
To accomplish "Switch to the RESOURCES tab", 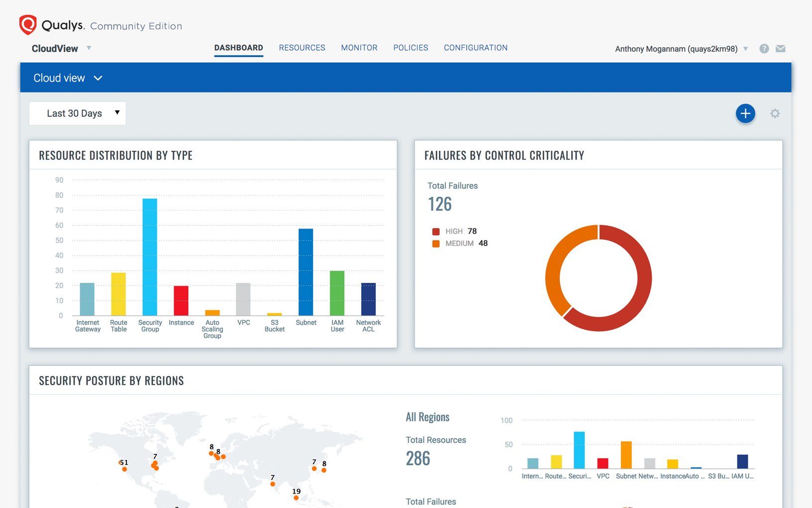I will (302, 48).
